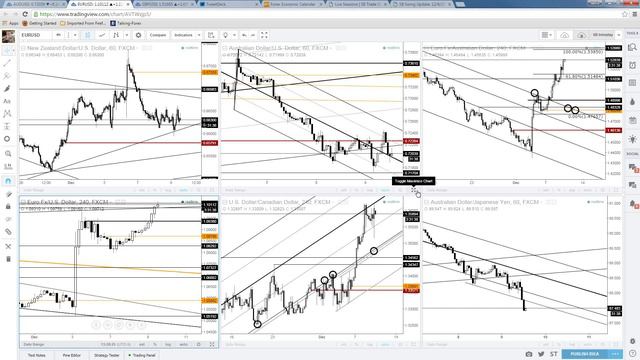Click the ST StockTwits share icon
The height and width of the screenshot is (360, 640).
point(553,354)
